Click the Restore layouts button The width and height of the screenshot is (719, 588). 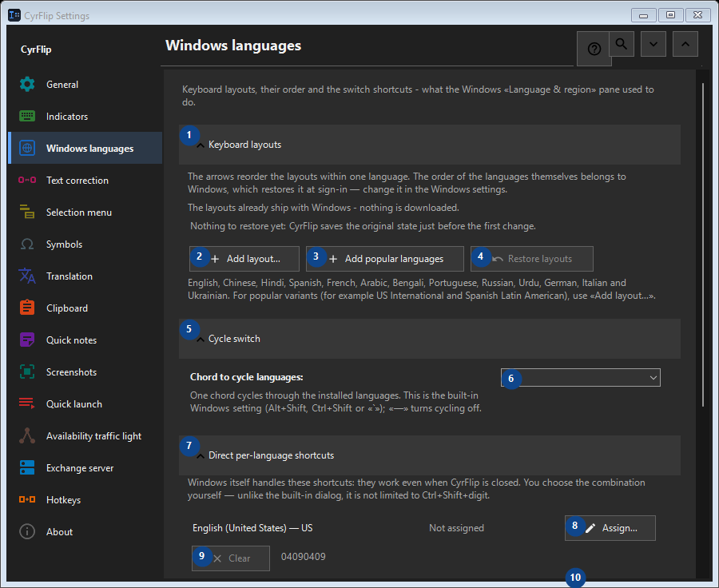point(532,259)
